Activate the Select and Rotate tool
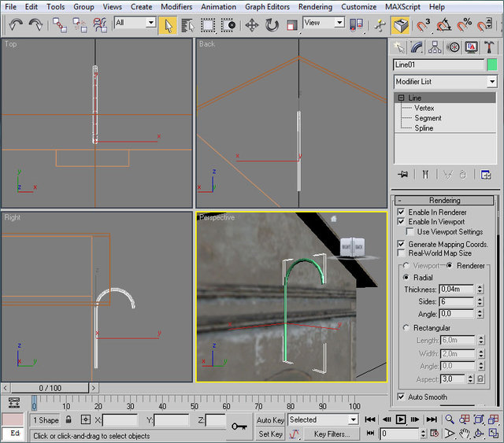 [x=272, y=24]
